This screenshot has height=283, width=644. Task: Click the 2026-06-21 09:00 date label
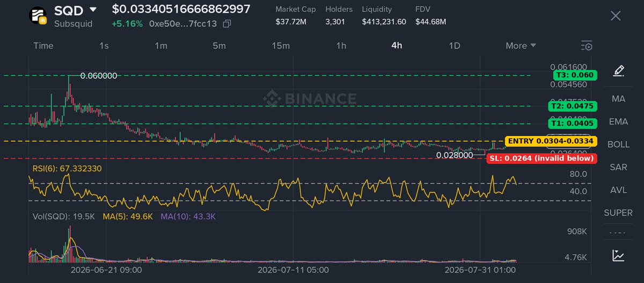tap(106, 270)
